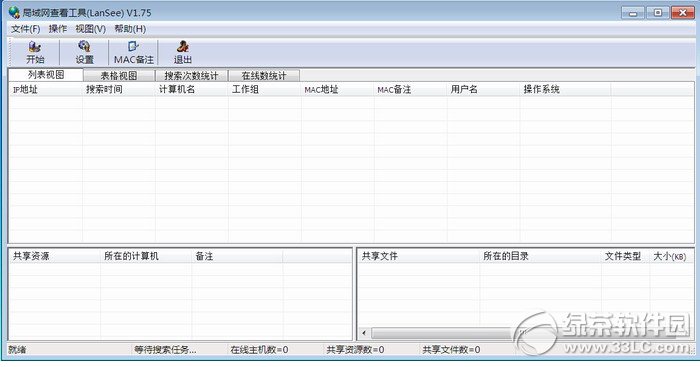Click the 共享文件 column header
Image resolution: width=700 pixels, height=367 pixels.
(419, 256)
